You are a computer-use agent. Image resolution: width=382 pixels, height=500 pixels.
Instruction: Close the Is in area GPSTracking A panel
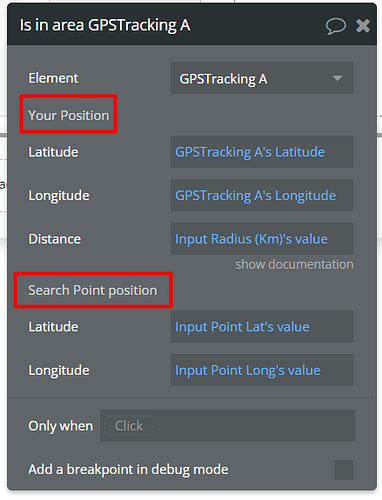(363, 26)
